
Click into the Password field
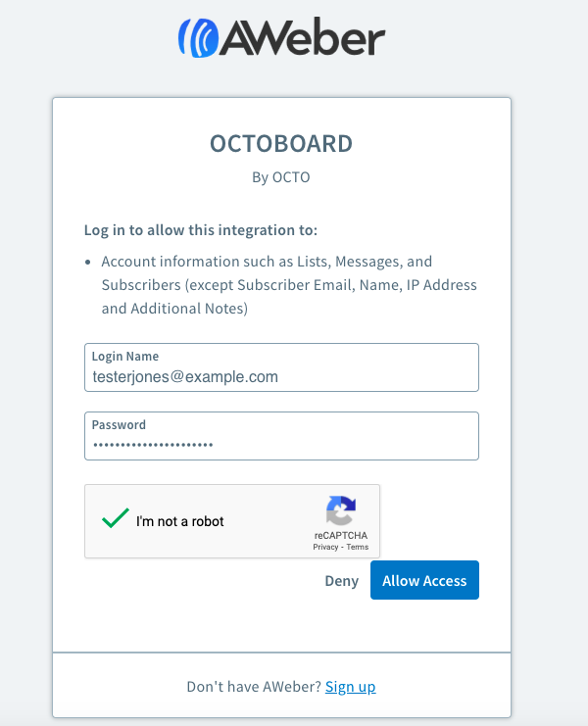click(281, 445)
